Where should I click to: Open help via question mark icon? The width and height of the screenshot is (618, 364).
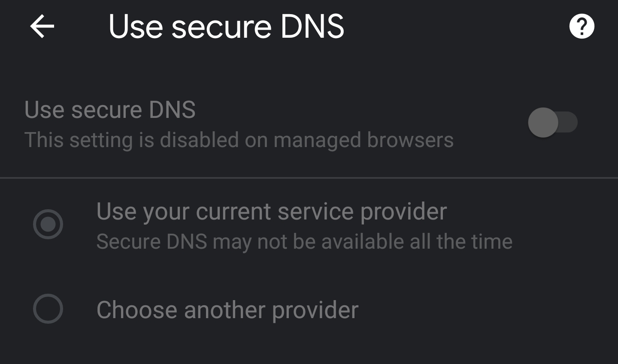[x=582, y=27]
